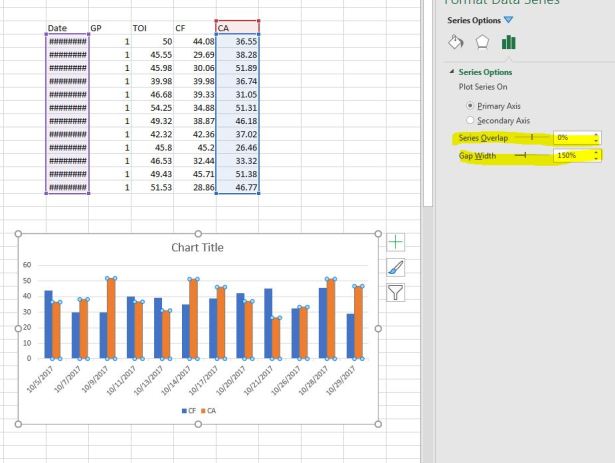The height and width of the screenshot is (463, 615).
Task: Click the chart's bottom-right corner handle
Action: (x=378, y=424)
